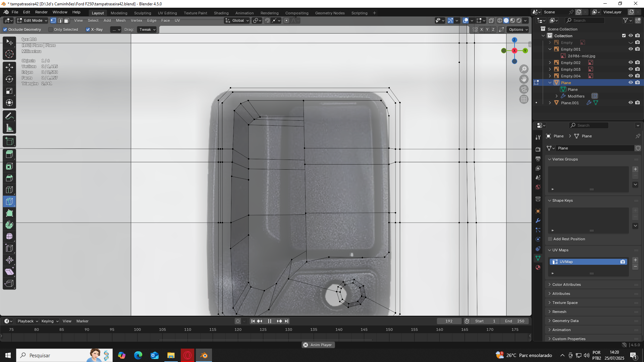Switch to the Sculpting workspace tab
644x362 pixels.
pyautogui.click(x=143, y=13)
